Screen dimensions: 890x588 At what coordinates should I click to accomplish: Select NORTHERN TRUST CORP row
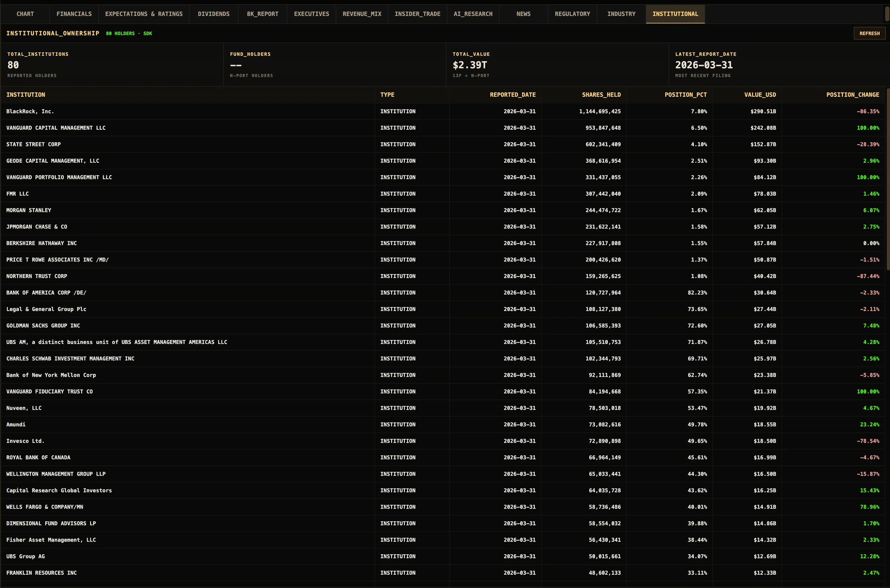click(x=443, y=276)
